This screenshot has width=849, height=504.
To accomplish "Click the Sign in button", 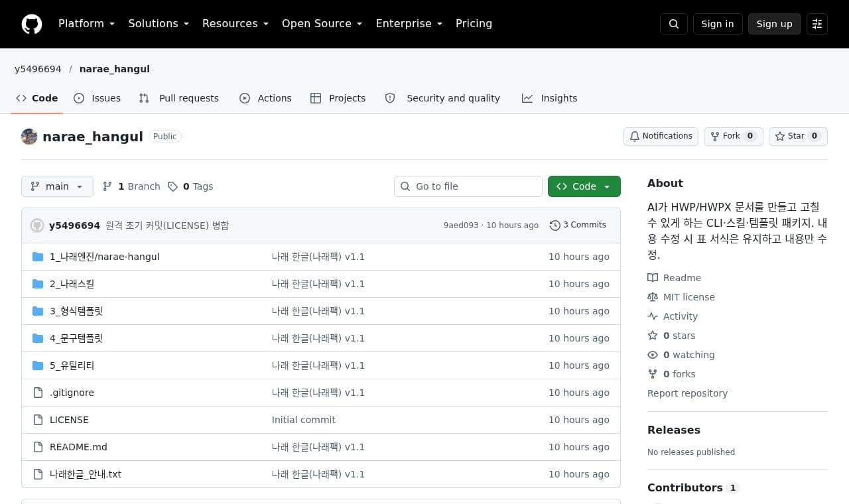I will (718, 24).
